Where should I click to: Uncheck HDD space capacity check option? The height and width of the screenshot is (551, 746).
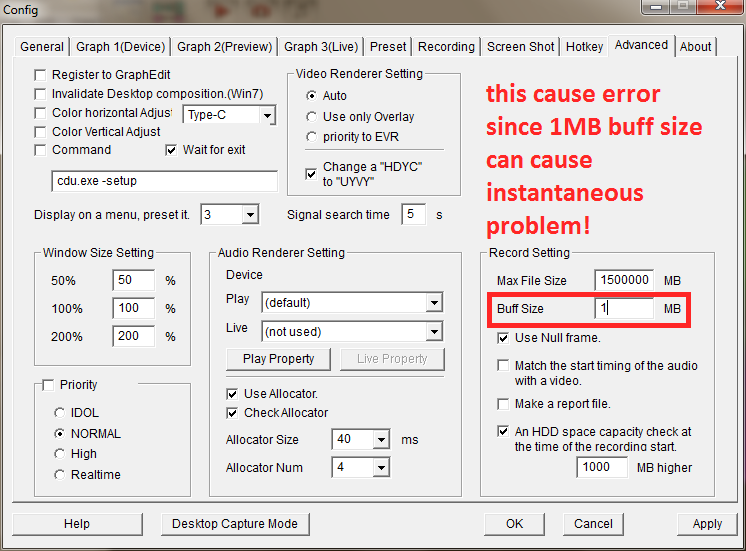click(x=503, y=432)
